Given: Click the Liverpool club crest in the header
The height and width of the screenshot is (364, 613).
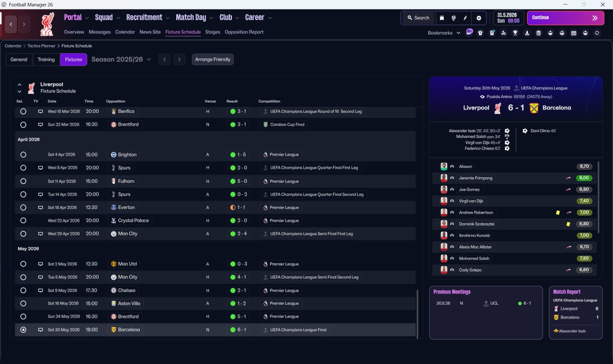Looking at the screenshot, I should pyautogui.click(x=47, y=24).
